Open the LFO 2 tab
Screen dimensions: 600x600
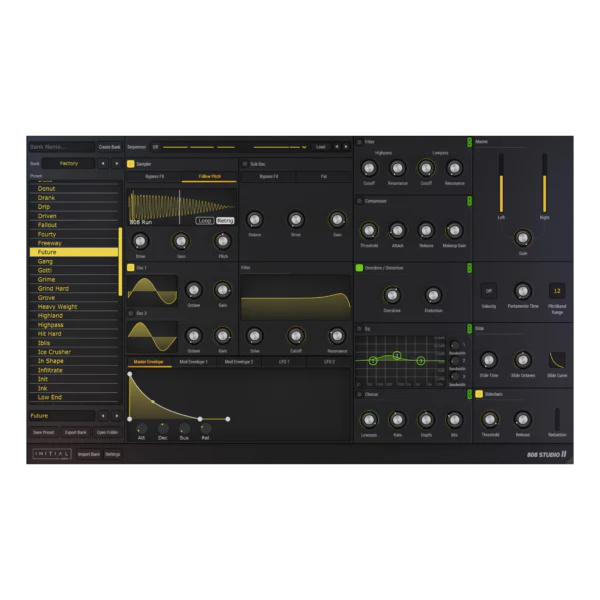(x=329, y=362)
